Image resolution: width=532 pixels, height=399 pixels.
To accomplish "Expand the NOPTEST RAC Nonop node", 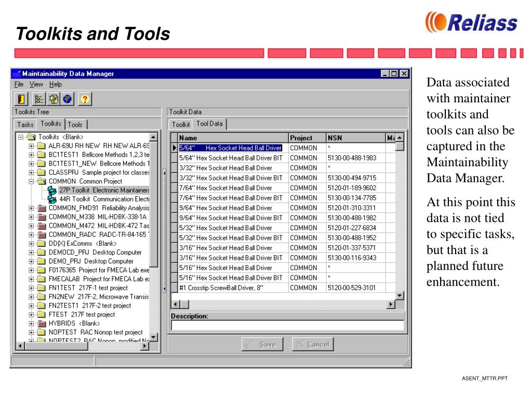I will coord(31,332).
